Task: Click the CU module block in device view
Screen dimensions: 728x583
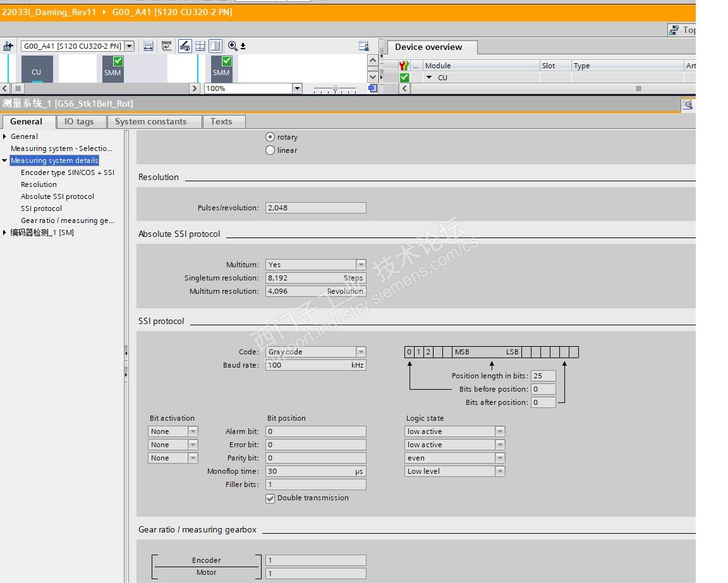Action: tap(37, 69)
